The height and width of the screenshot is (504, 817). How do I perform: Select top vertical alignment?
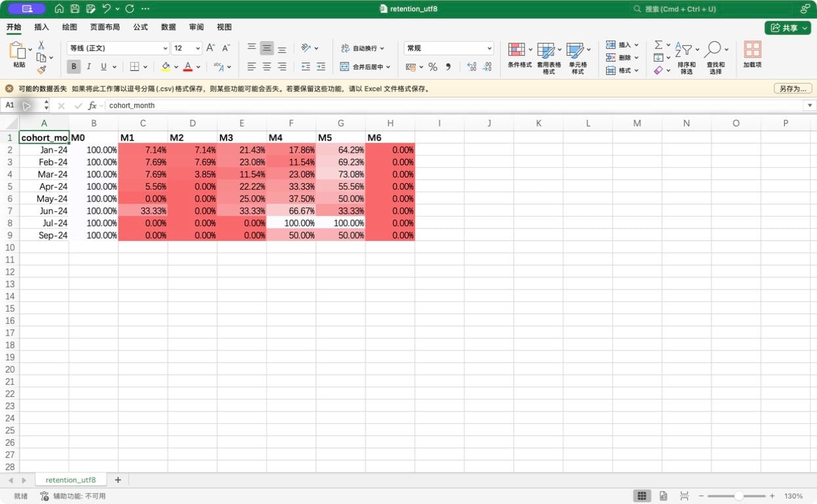click(252, 48)
